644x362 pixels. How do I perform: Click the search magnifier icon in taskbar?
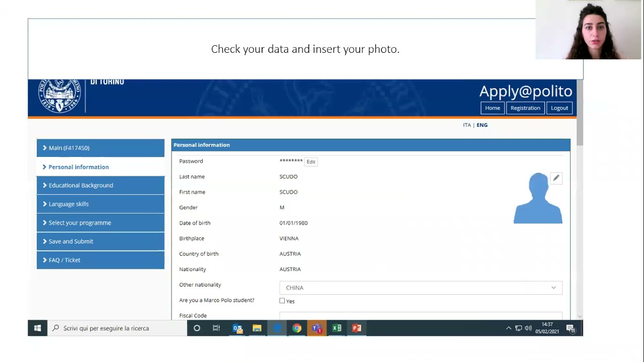pos(55,328)
